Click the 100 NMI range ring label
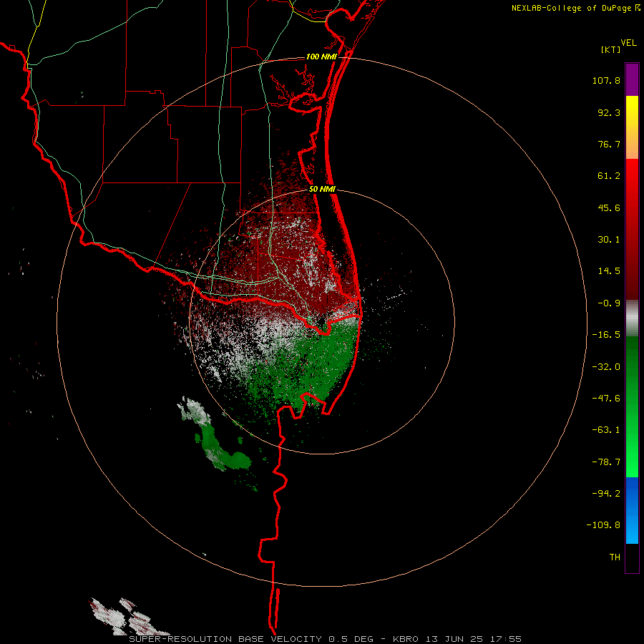 pyautogui.click(x=321, y=57)
